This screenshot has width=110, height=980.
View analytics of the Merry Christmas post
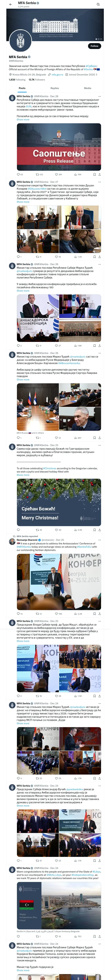[78, 530]
